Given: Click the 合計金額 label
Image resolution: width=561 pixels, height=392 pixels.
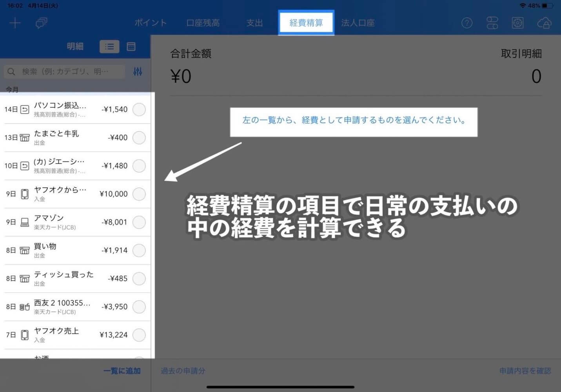Looking at the screenshot, I should (191, 54).
